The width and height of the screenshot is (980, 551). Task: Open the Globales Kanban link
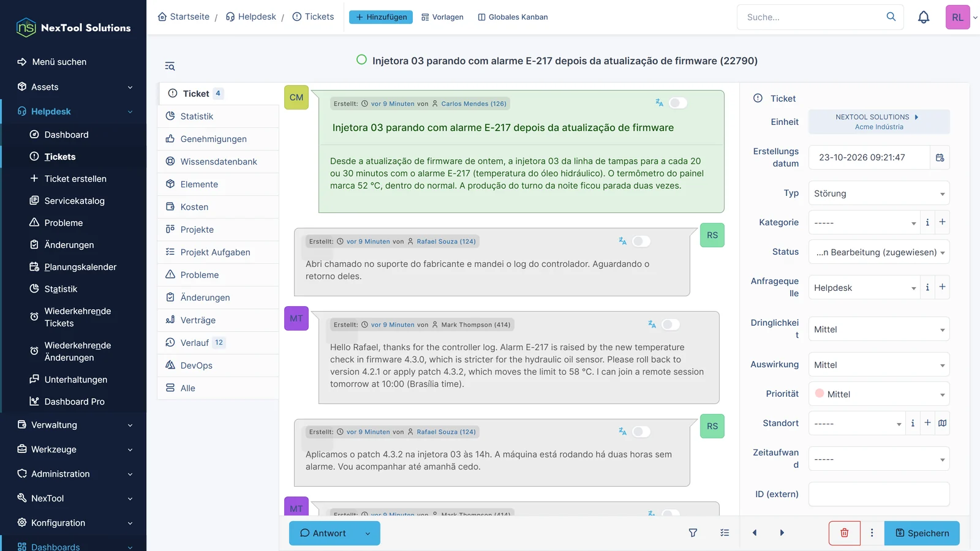[513, 17]
